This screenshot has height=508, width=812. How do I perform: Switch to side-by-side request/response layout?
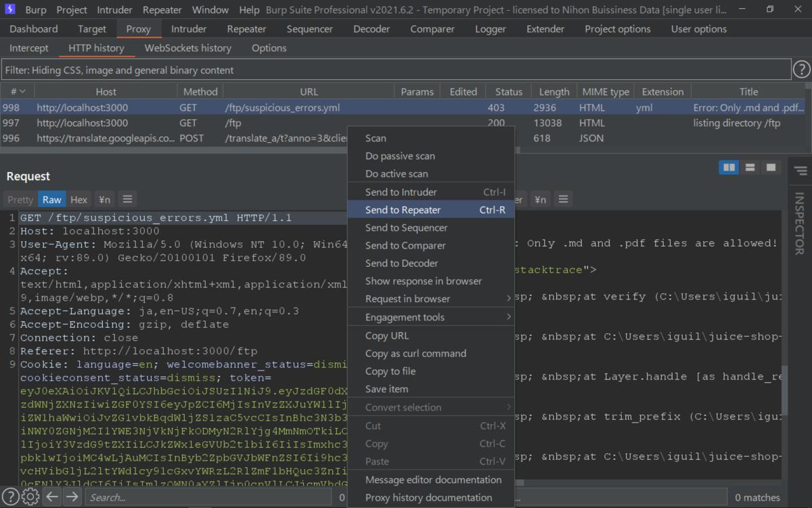point(729,167)
